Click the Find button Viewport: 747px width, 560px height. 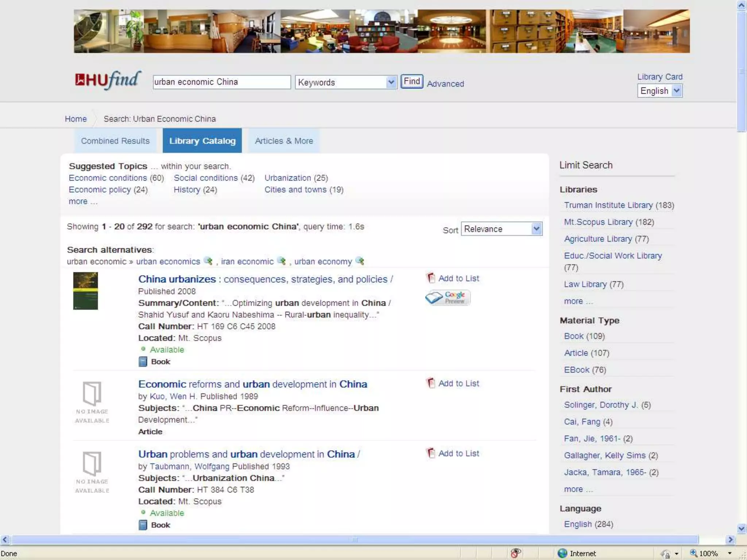412,81
